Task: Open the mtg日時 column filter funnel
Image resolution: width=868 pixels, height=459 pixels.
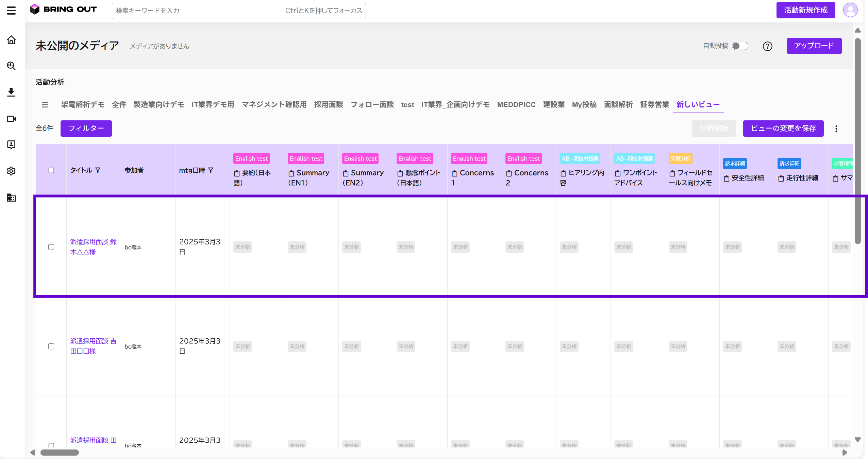Action: tap(211, 170)
